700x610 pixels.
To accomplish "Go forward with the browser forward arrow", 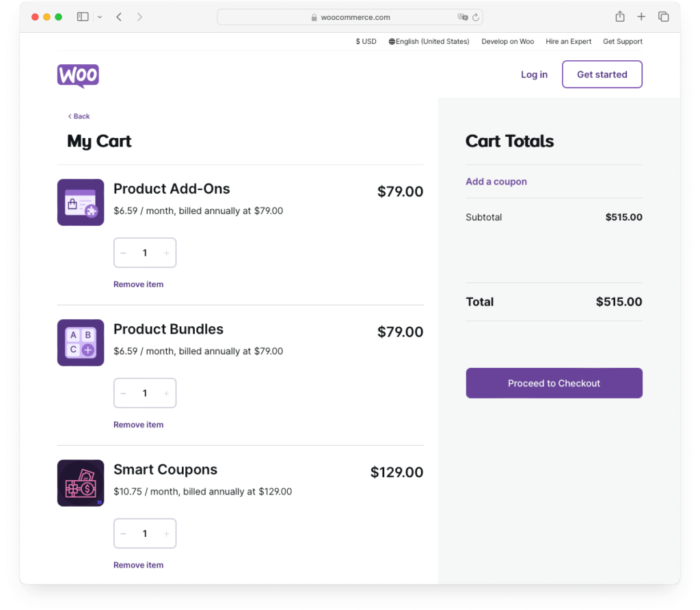I will pos(139,17).
